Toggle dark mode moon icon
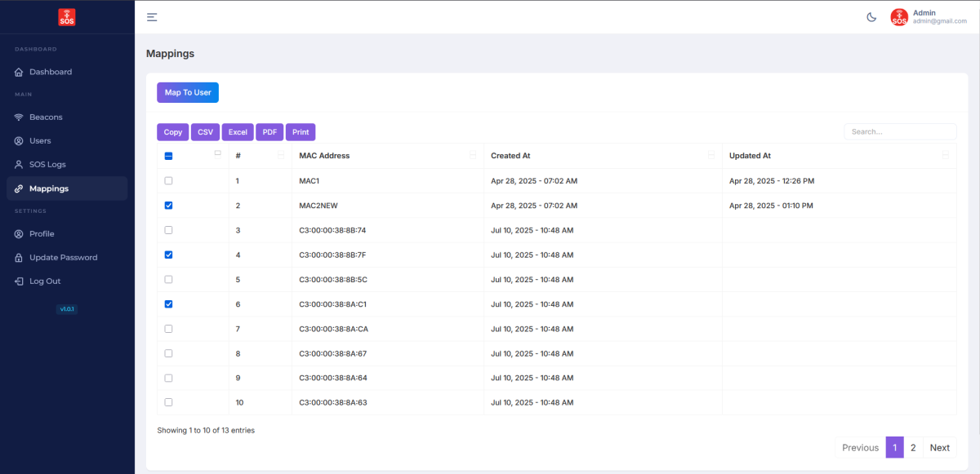This screenshot has width=980, height=474. (871, 17)
